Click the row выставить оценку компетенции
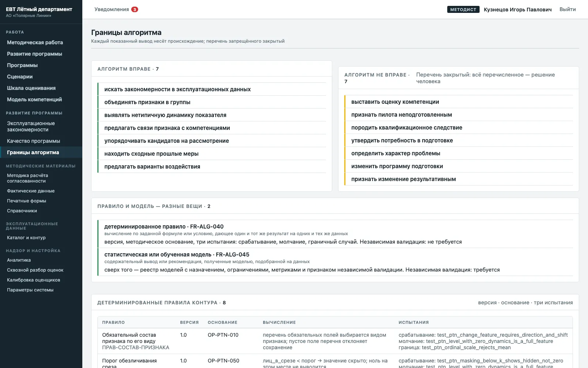This screenshot has height=368, width=588. [459, 102]
